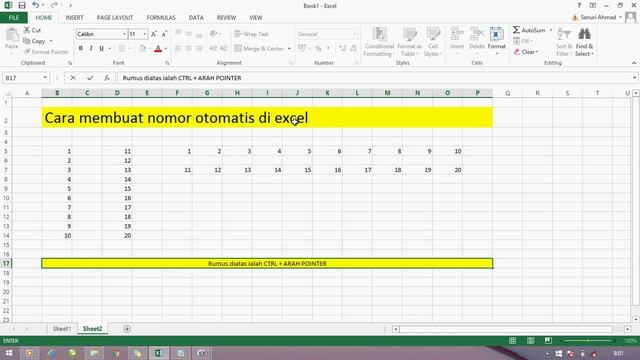Click the Sanusi Ahmad account name
Screen dimensions: 640x360
pos(598,17)
